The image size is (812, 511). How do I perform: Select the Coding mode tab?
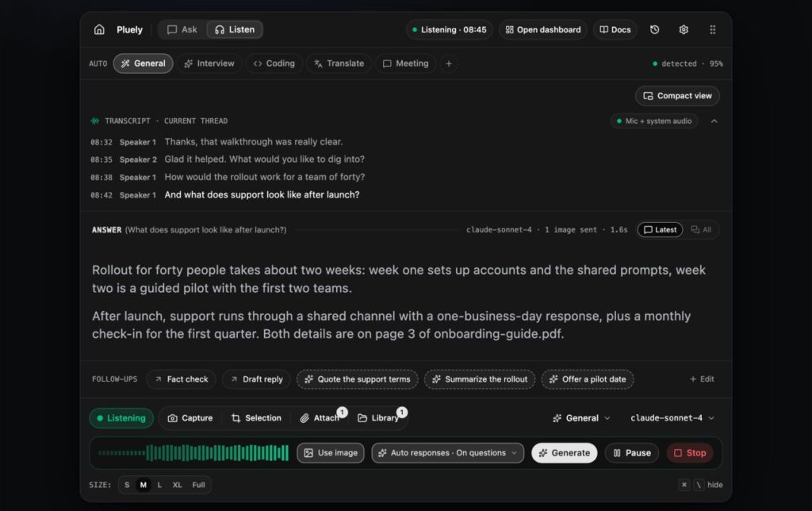(x=274, y=63)
